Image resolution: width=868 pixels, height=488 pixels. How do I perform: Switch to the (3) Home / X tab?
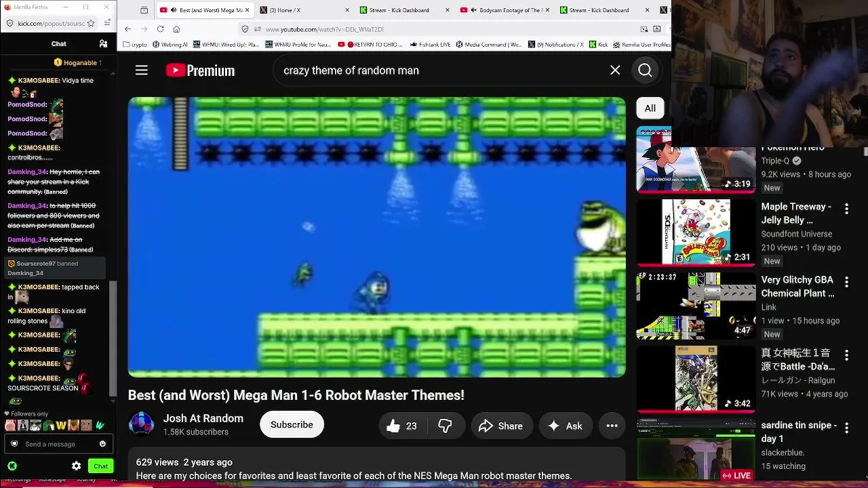coord(304,10)
